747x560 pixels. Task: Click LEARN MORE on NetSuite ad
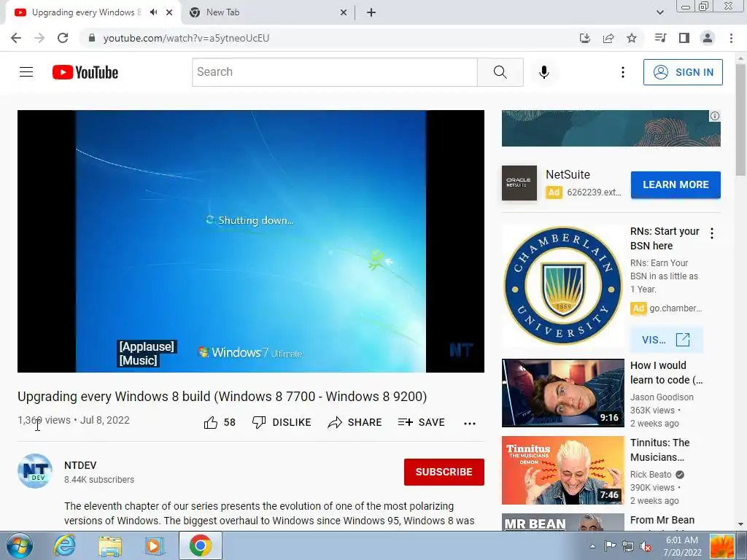tap(676, 184)
